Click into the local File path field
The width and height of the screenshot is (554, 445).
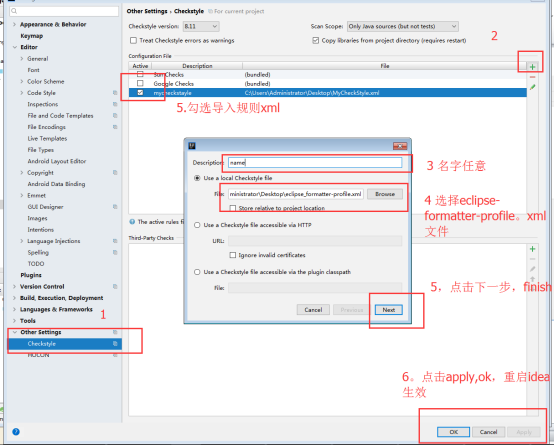296,194
